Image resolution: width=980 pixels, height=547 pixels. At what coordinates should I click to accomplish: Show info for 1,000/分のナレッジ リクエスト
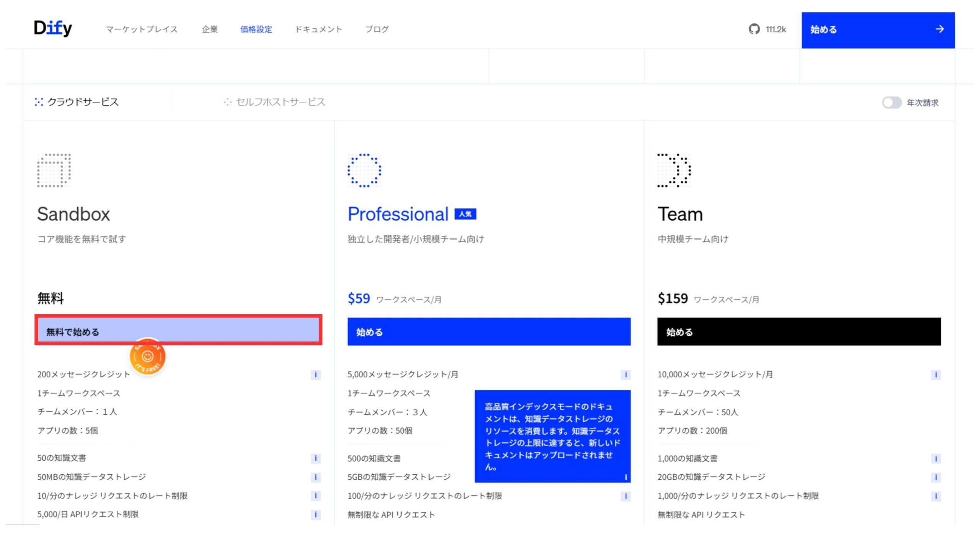[x=936, y=496]
